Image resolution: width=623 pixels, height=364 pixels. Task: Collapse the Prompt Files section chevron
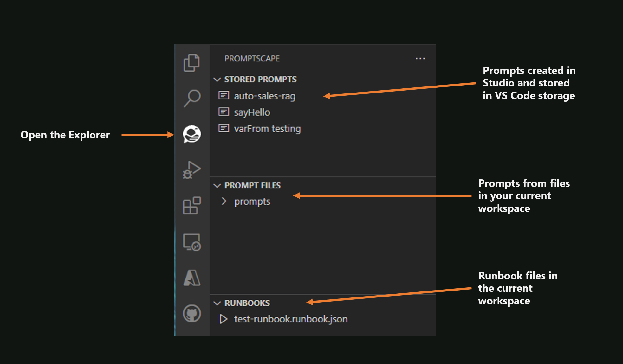tap(217, 186)
